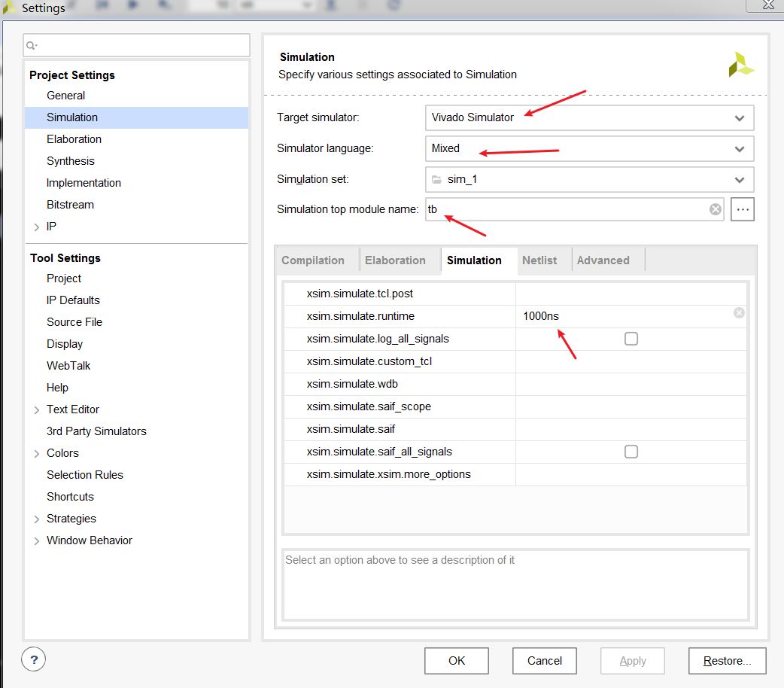Switch to the Elaboration tab
Image resolution: width=784 pixels, height=688 pixels.
395,260
